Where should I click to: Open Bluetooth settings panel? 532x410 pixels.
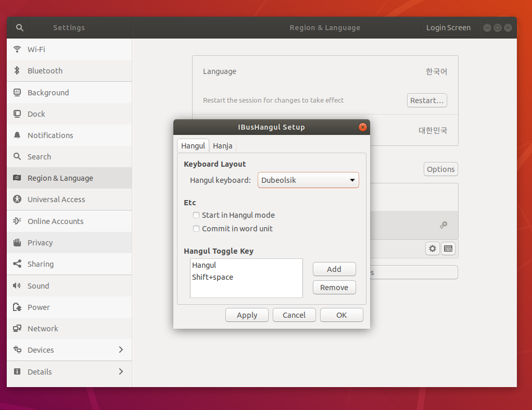(x=69, y=71)
